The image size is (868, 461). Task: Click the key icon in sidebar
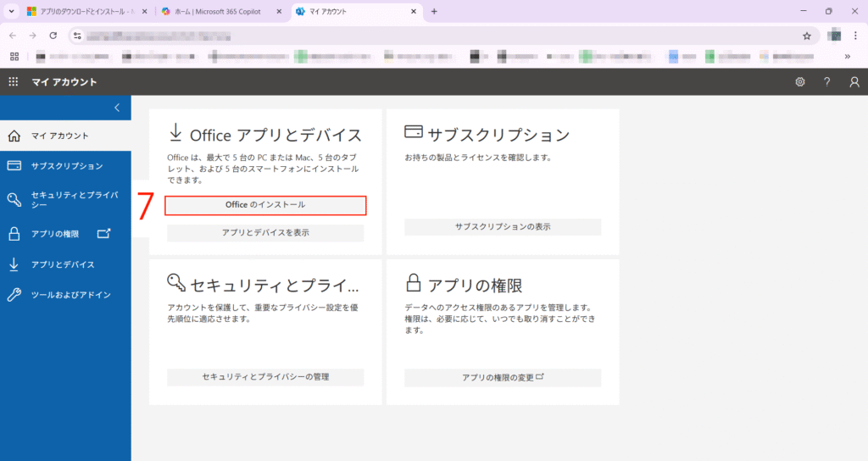pyautogui.click(x=14, y=199)
